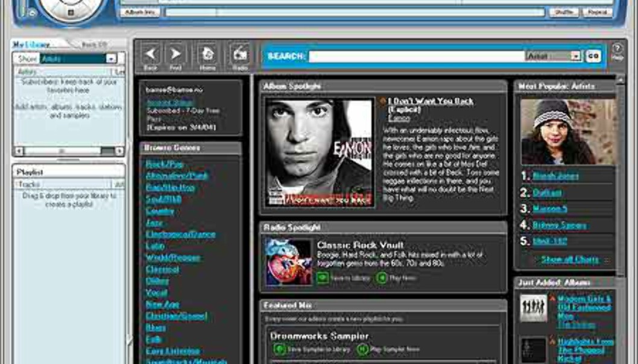This screenshot has width=638, height=364.
Task: Switch to the My Library tab
Action: [31, 45]
